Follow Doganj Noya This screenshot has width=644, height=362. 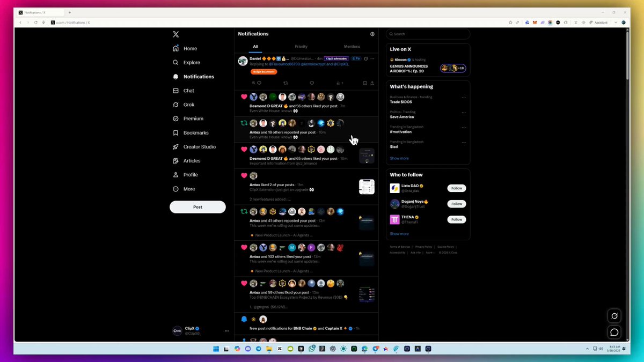(x=457, y=204)
